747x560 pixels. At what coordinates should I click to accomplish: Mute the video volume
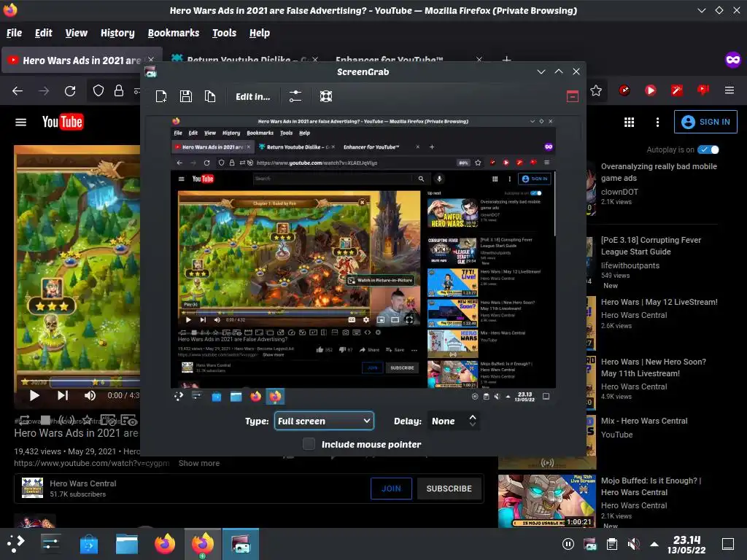(x=90, y=395)
